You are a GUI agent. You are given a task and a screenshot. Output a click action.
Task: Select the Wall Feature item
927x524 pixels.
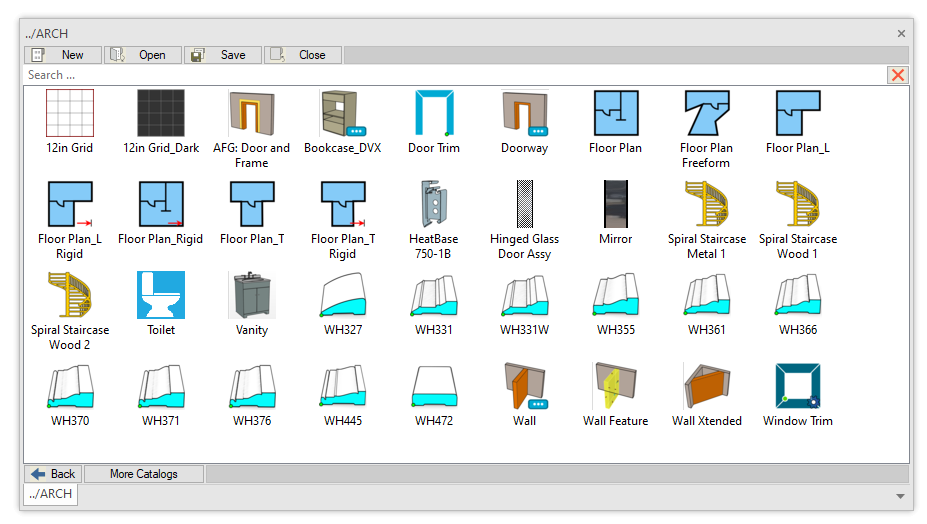pyautogui.click(x=615, y=386)
